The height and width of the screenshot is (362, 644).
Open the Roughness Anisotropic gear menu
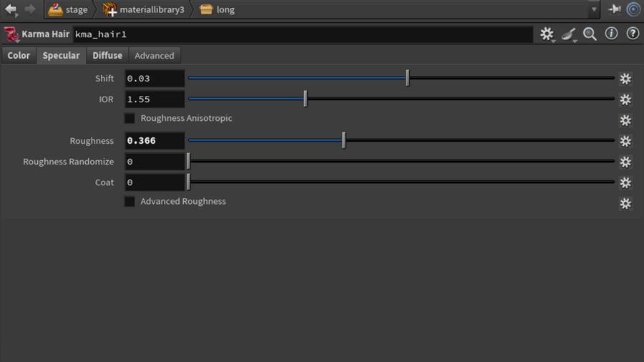click(x=625, y=121)
